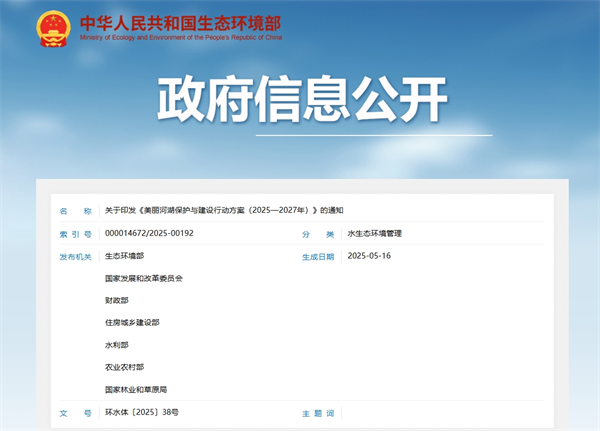
Task: Click the English ministry name subtitle
Action: 181,38
